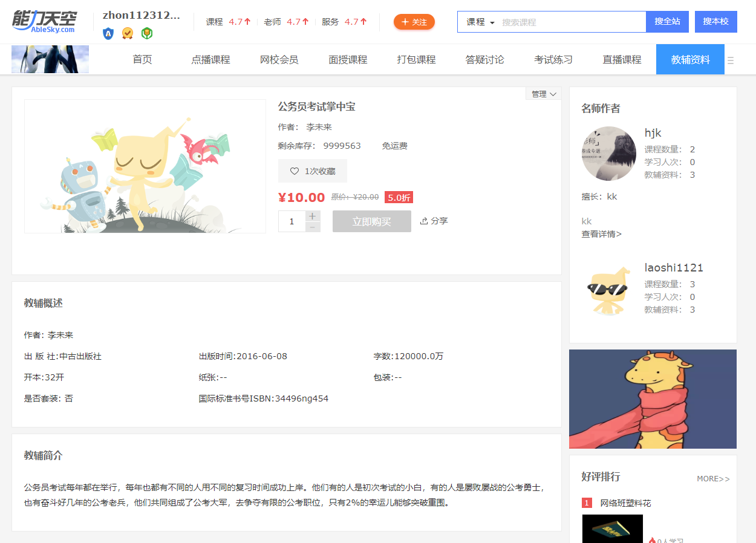Open the laoshi1121 teacher avatar

[x=608, y=288]
